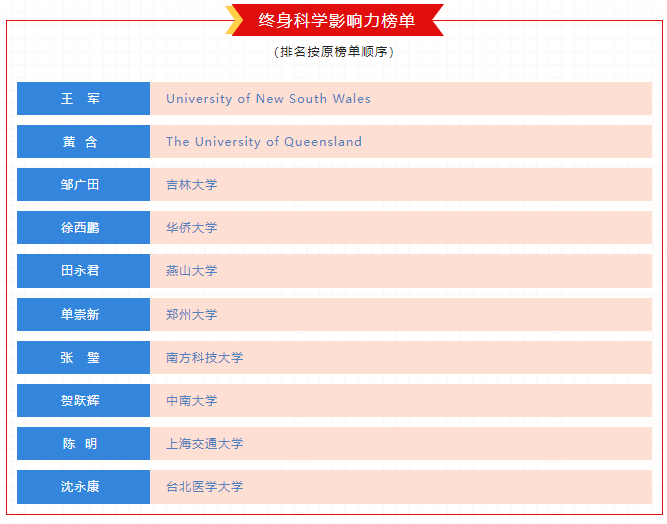Select the name cell 贺跃辉
The height and width of the screenshot is (524, 667).
click(83, 400)
